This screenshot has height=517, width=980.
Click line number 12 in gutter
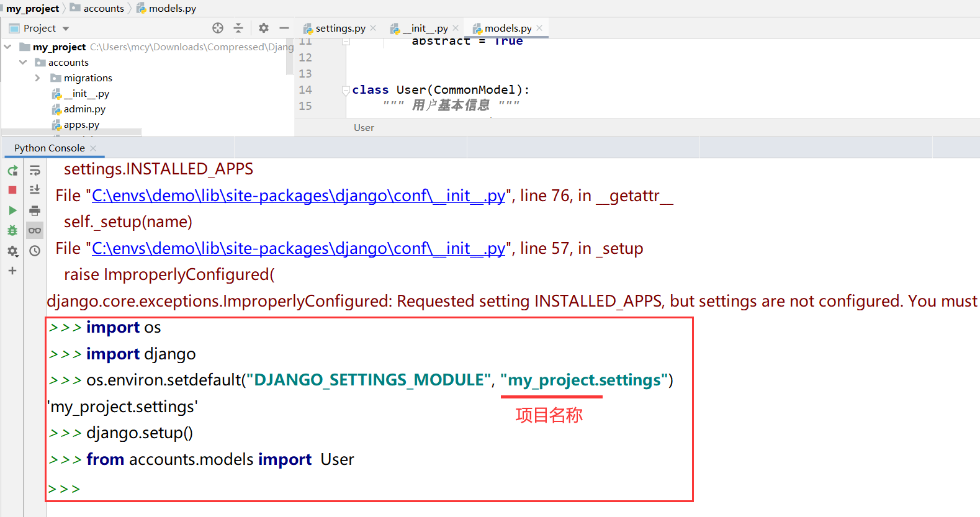(305, 58)
